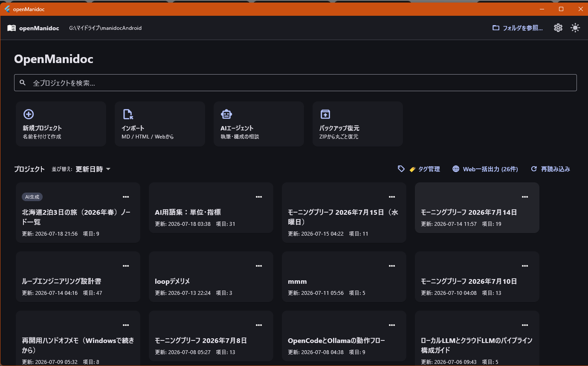Open more menu for AI用語集 card
The width and height of the screenshot is (588, 366).
point(259,197)
